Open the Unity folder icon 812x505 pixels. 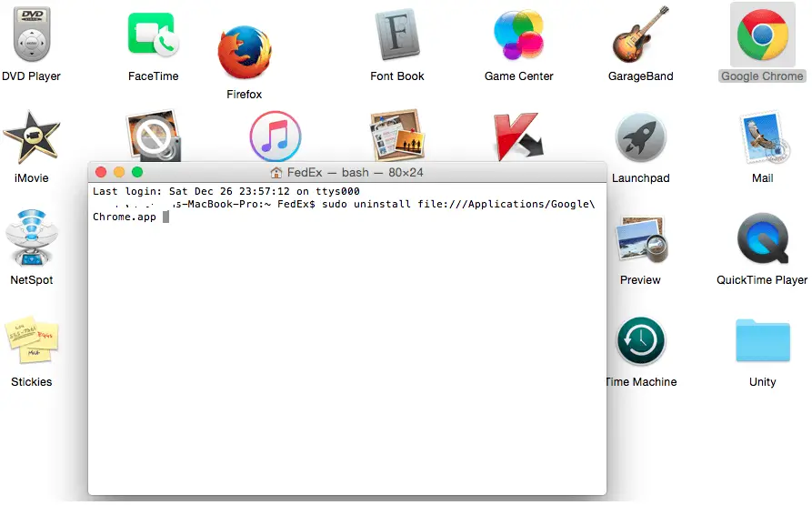763,340
